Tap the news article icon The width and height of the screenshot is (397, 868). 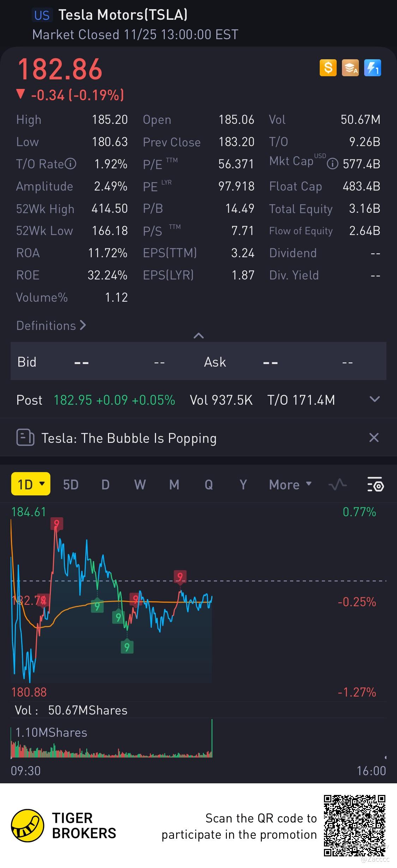25,438
